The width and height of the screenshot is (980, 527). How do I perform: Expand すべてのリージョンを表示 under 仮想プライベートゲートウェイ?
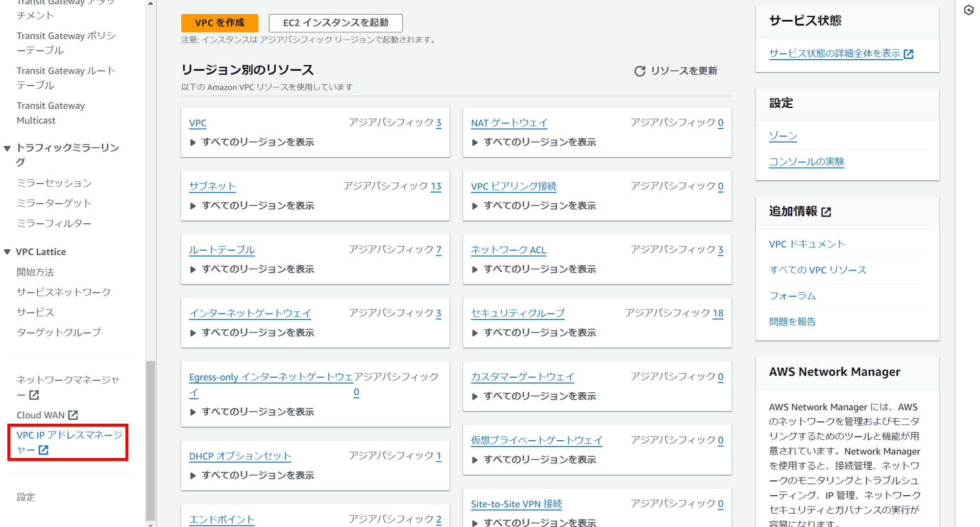pyautogui.click(x=534, y=460)
